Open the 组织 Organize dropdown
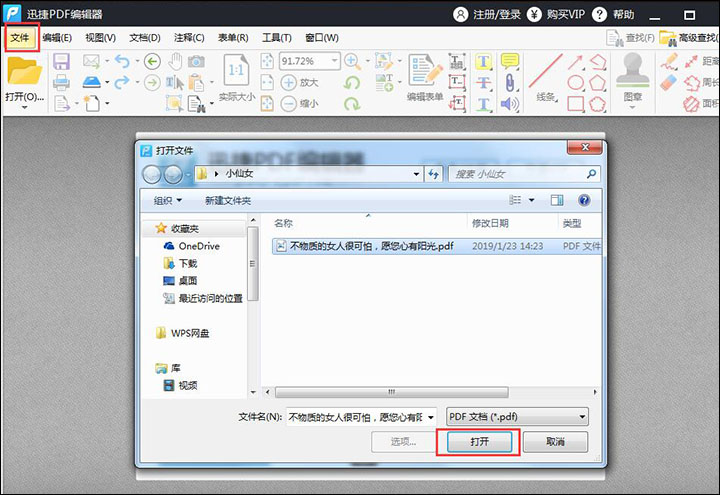This screenshot has height=495, width=720. [x=167, y=200]
